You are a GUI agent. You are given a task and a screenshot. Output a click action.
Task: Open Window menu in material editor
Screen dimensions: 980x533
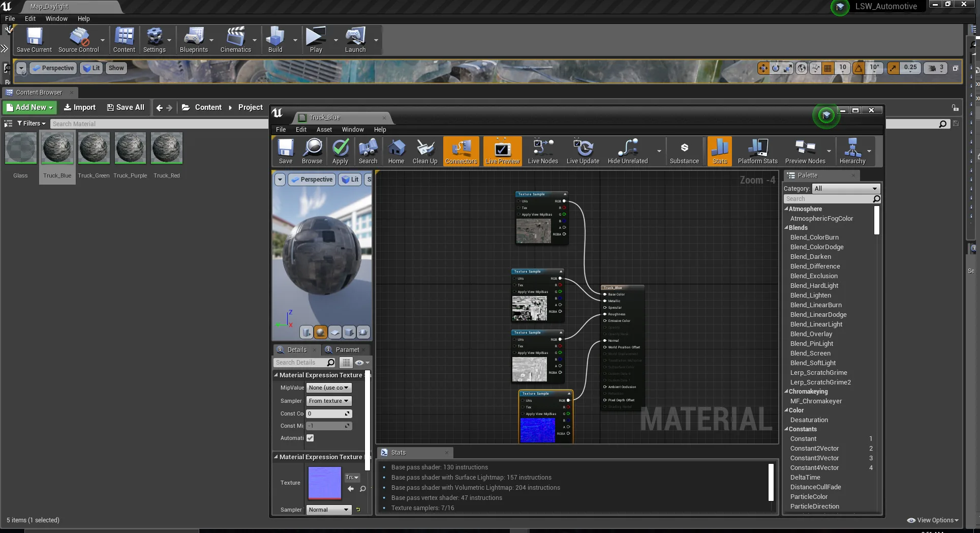coord(353,130)
